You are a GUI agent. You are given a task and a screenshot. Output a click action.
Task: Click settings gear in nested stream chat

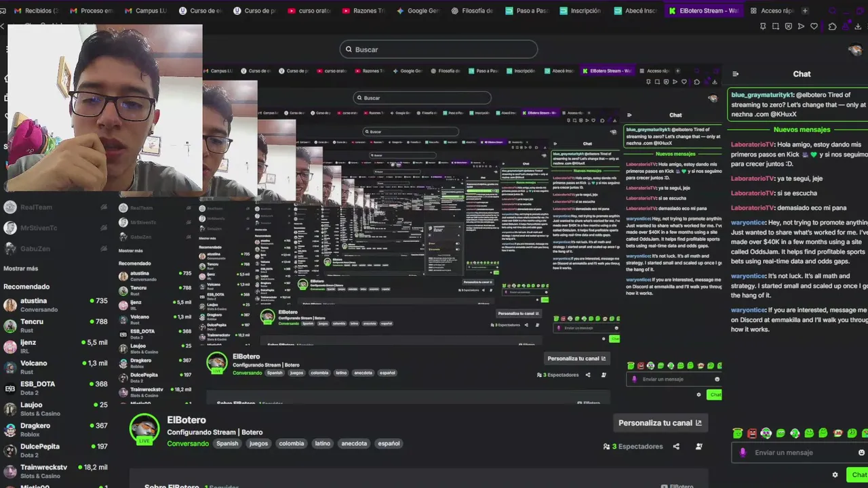(699, 394)
